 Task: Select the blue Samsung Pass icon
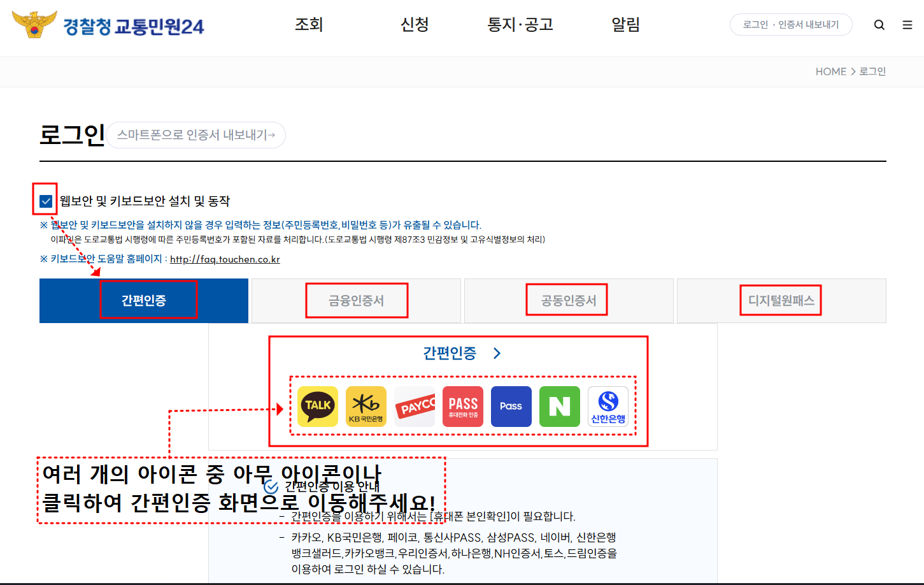point(511,406)
